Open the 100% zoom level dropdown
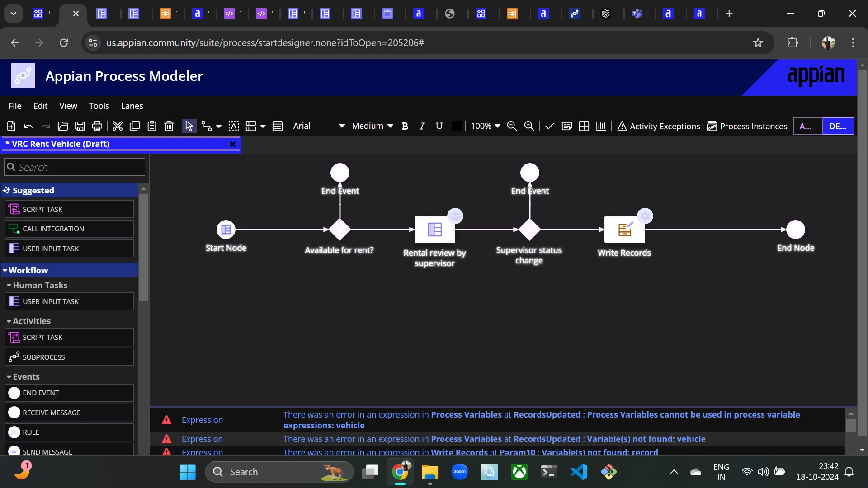Viewport: 868px width, 488px height. (486, 126)
